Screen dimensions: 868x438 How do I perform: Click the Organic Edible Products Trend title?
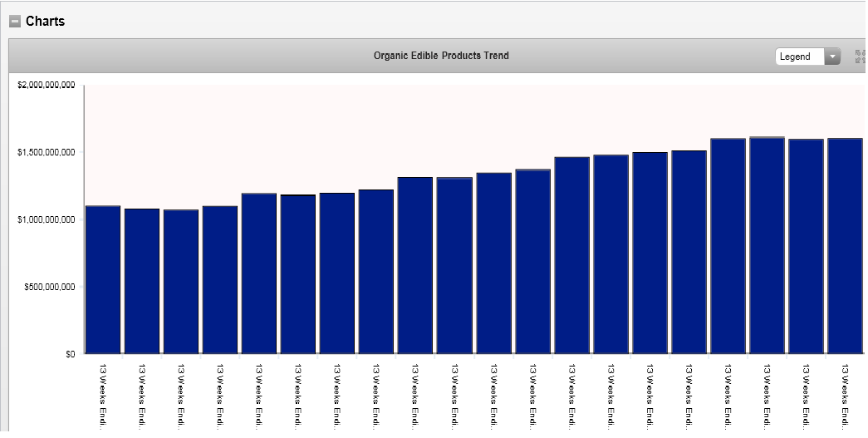pos(441,56)
